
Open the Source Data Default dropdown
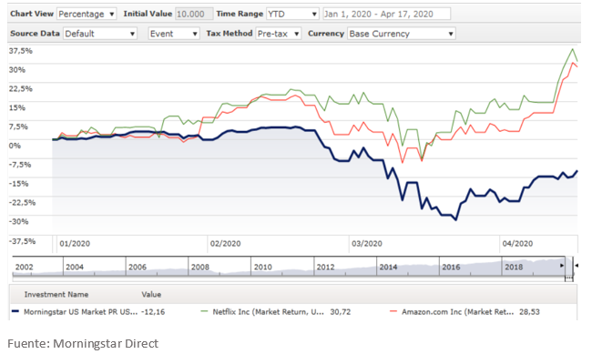(98, 34)
